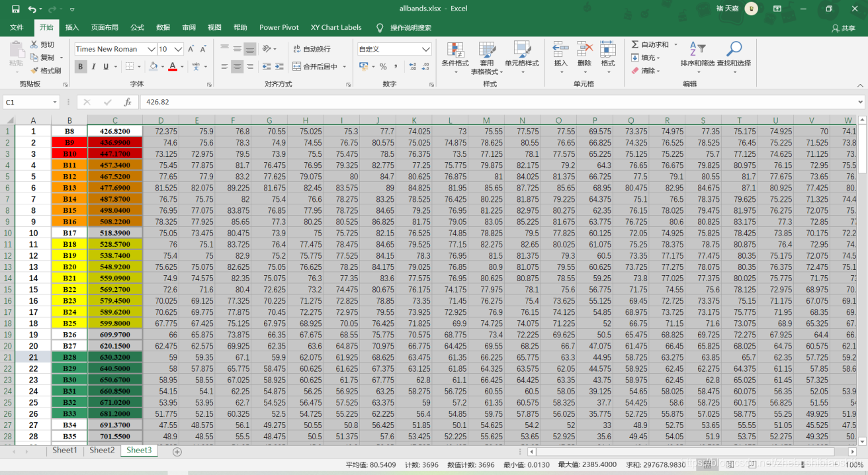Apply the red font color A icon

tap(173, 66)
